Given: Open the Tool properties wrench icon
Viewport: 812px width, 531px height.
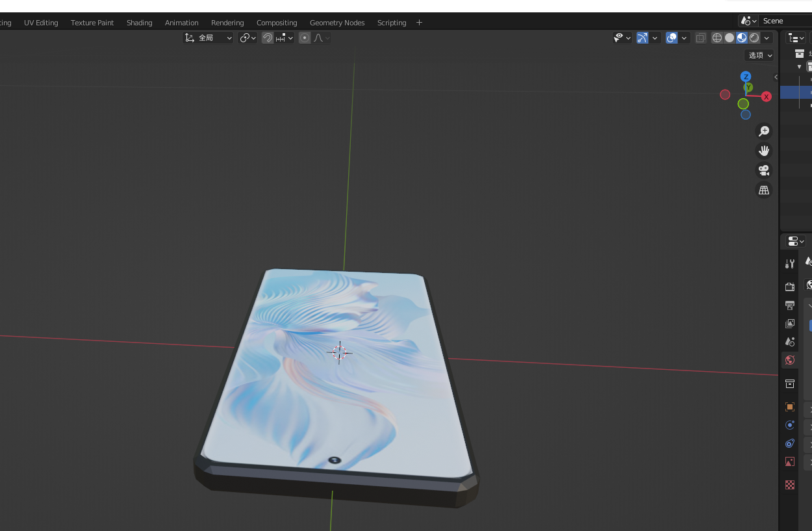Looking at the screenshot, I should tap(790, 264).
